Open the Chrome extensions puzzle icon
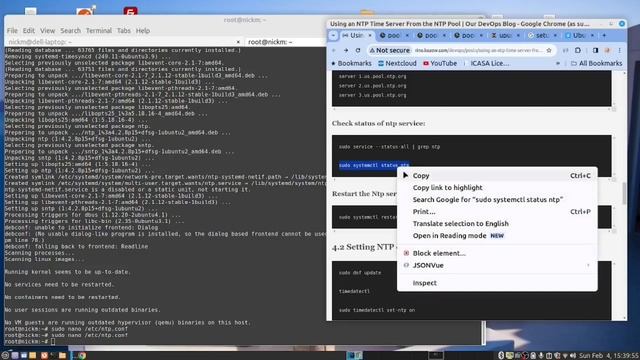Screen dimensions: 640x360 click(x=578, y=50)
